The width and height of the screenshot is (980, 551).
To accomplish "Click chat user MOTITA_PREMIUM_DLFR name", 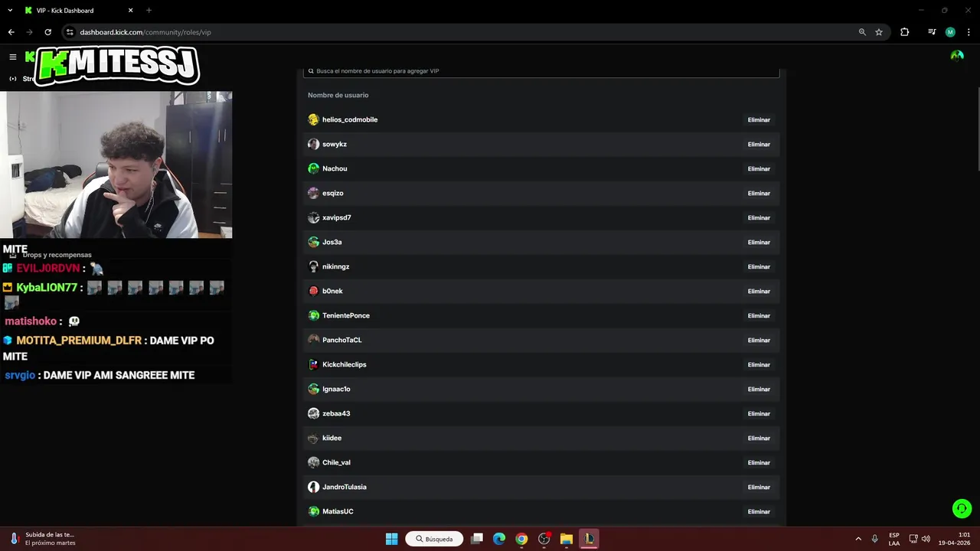I will point(79,340).
